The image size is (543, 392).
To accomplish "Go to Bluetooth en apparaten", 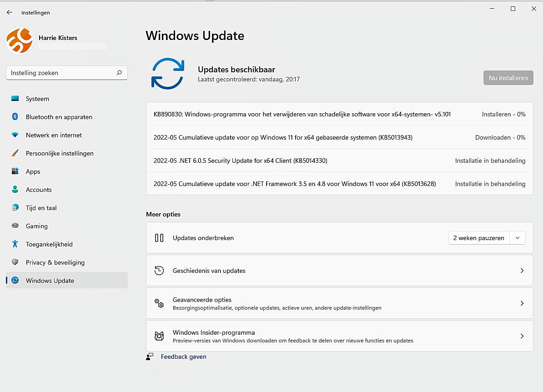I will tap(66, 117).
